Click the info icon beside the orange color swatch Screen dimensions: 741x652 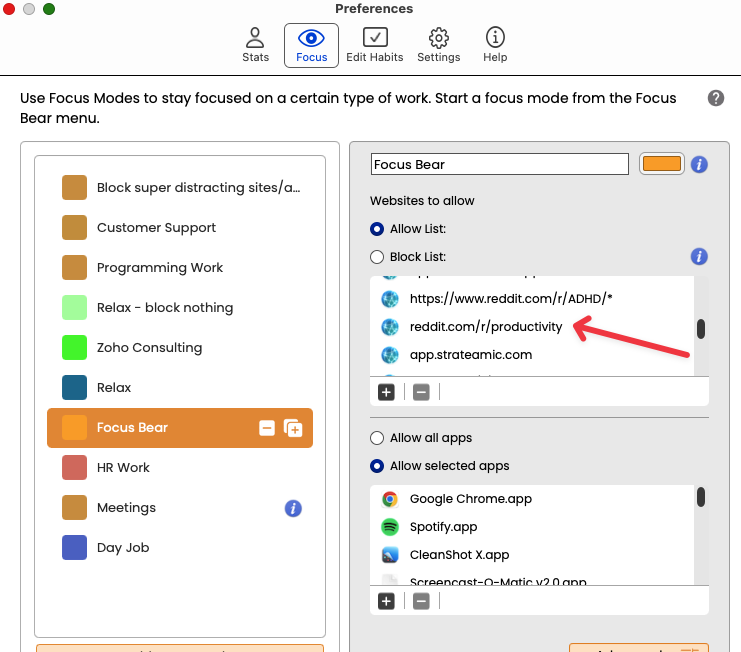pos(699,164)
